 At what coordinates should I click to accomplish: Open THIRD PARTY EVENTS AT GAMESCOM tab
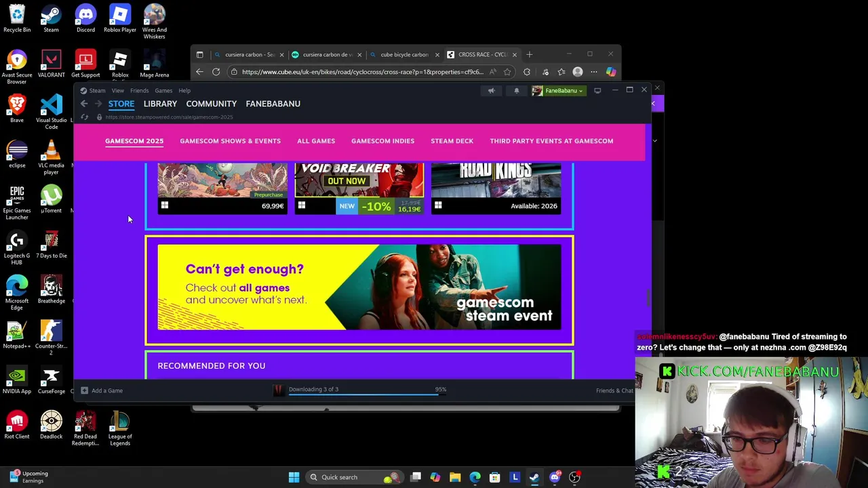pos(551,141)
